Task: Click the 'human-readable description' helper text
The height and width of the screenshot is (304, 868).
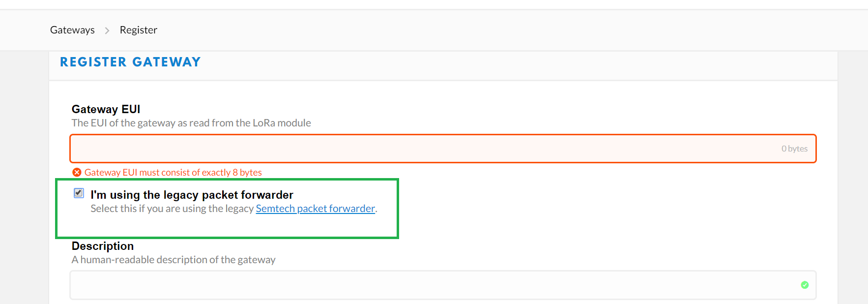Action: (x=174, y=260)
